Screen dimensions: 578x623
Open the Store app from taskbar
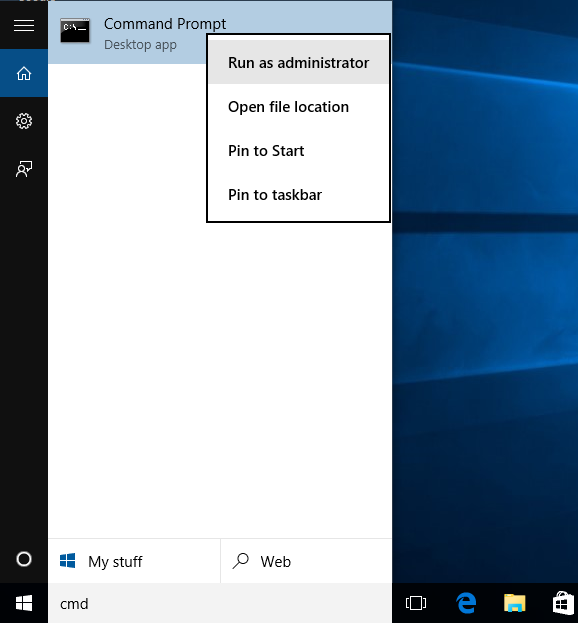563,603
